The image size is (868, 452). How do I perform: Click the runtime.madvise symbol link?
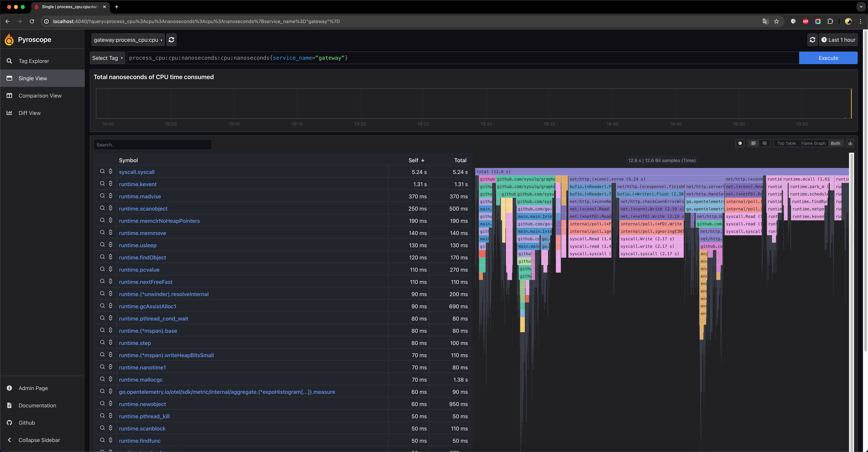tap(140, 196)
